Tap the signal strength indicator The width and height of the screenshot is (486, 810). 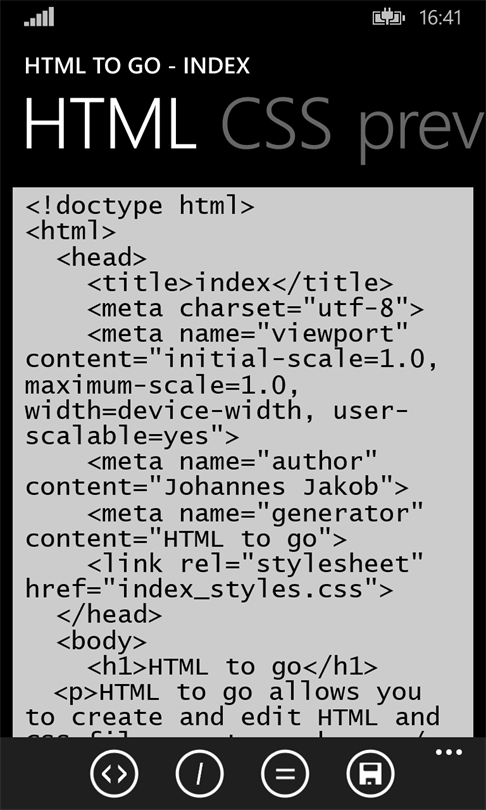[39, 17]
